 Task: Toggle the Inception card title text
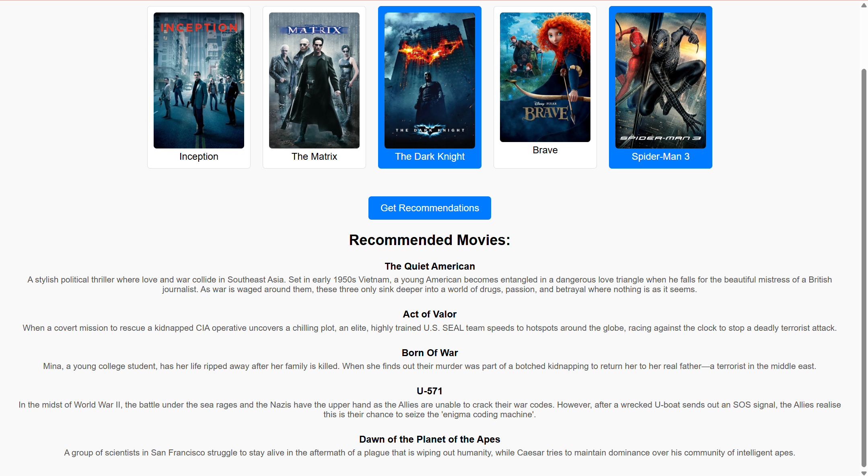199,157
